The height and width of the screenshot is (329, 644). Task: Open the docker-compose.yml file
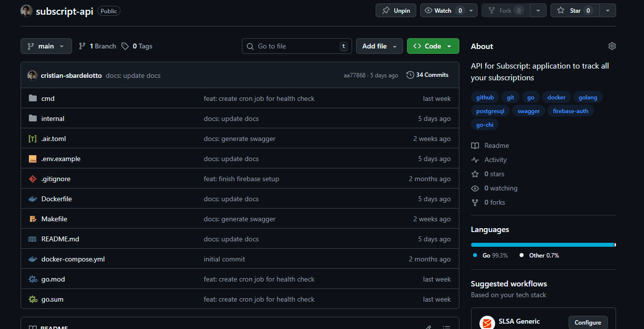[73, 259]
